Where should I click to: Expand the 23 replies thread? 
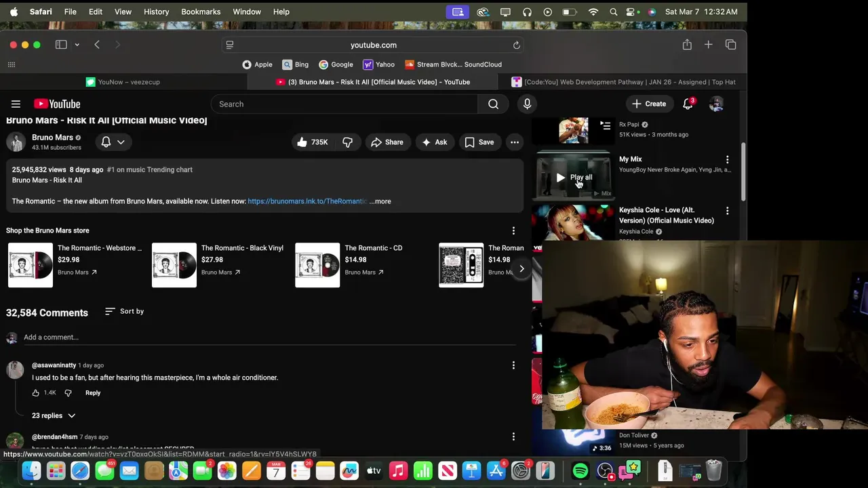(x=54, y=415)
